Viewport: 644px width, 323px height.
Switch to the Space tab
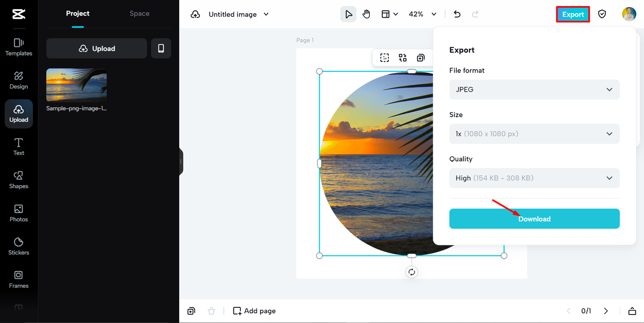tap(139, 14)
